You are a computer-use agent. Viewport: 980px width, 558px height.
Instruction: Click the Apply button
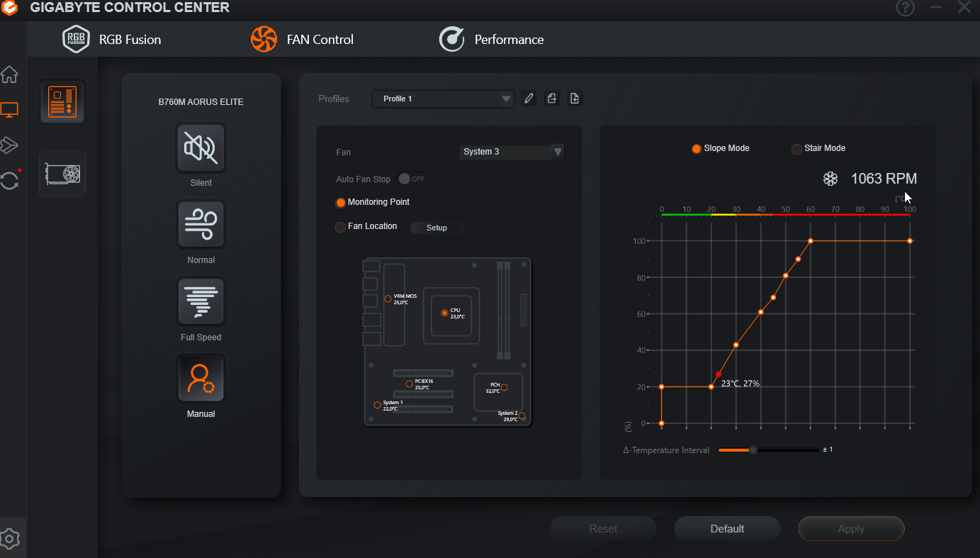851,529
